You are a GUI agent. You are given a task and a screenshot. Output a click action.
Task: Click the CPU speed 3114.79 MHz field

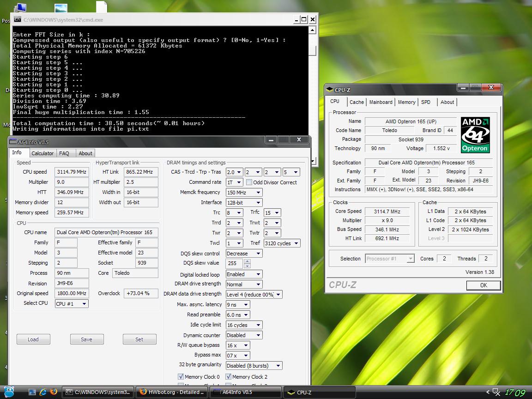[x=72, y=172]
